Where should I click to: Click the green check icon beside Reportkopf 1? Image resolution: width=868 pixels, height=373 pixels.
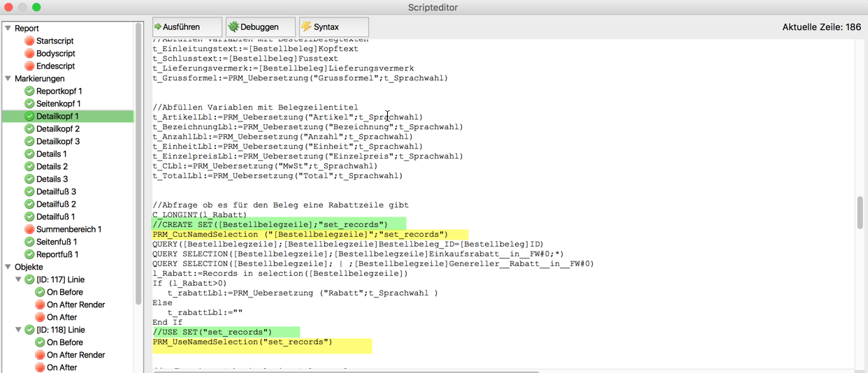(x=29, y=92)
